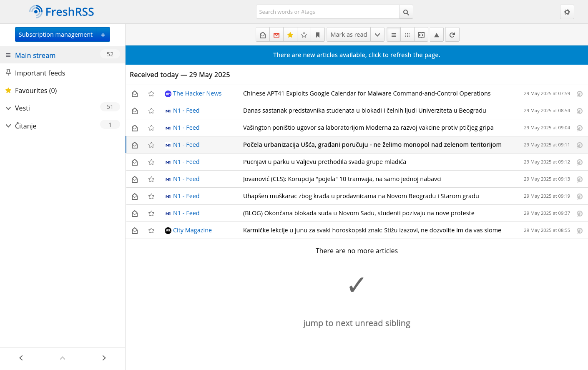Click the search magnifier button
Screen dimensions: 588x370
click(x=406, y=12)
